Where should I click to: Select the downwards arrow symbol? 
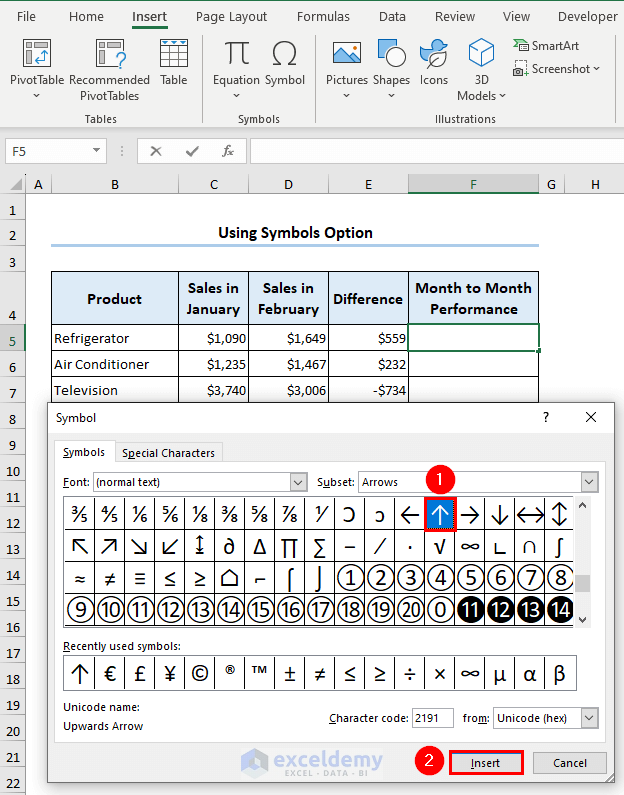pos(500,514)
